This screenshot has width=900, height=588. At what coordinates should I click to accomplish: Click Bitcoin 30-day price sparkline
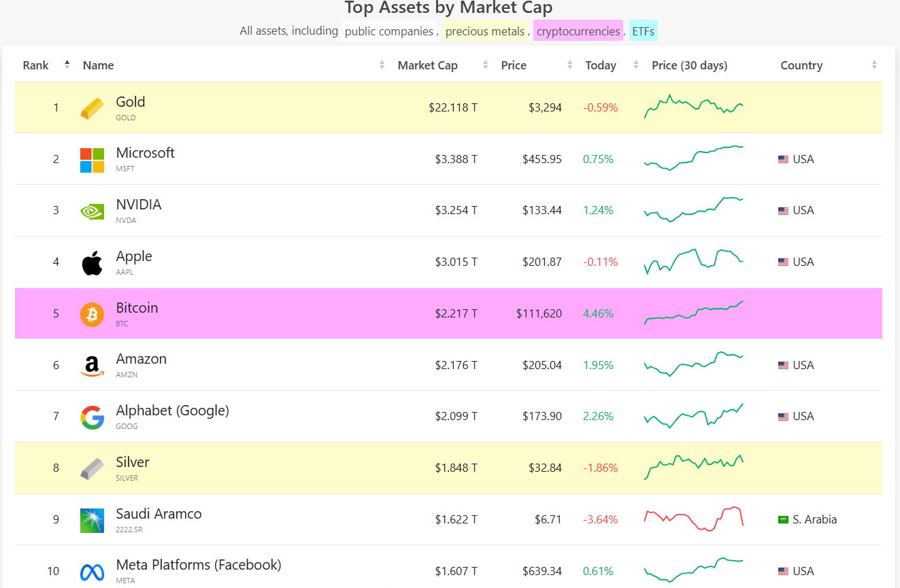pos(693,313)
